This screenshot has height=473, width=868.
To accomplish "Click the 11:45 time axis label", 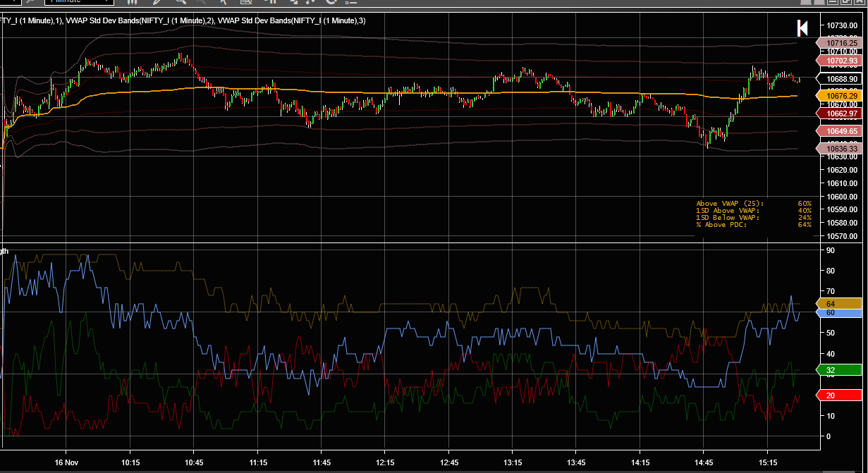I will 321,462.
